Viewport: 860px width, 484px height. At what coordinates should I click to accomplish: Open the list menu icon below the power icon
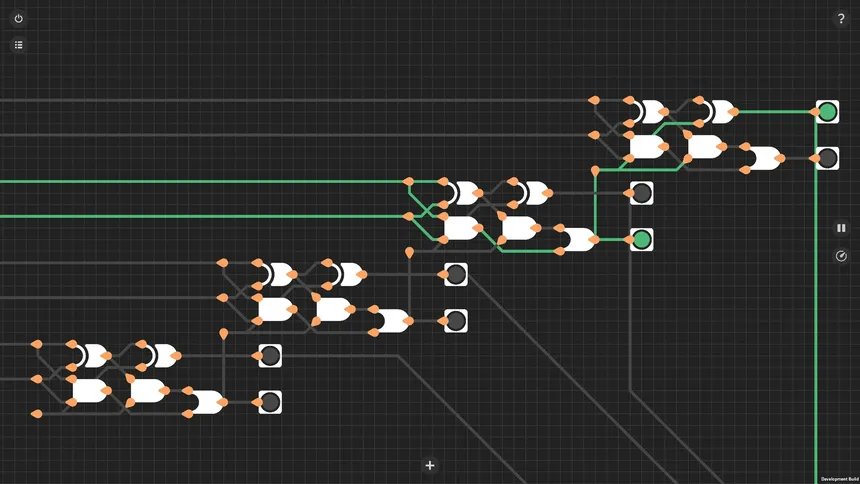[x=19, y=45]
